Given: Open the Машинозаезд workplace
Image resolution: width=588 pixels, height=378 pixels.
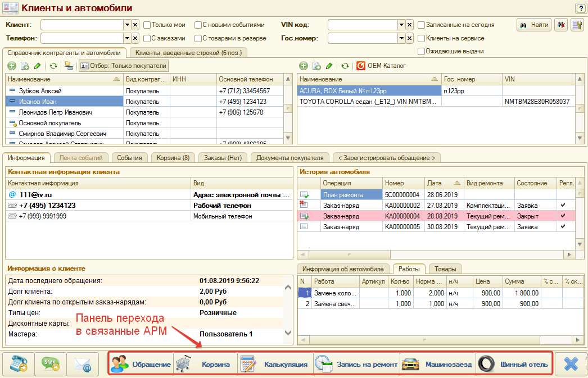Looking at the screenshot, I should 438,364.
